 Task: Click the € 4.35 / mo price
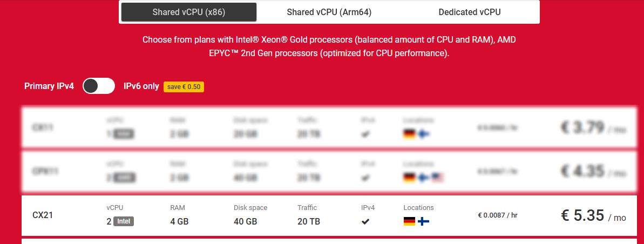coord(593,172)
